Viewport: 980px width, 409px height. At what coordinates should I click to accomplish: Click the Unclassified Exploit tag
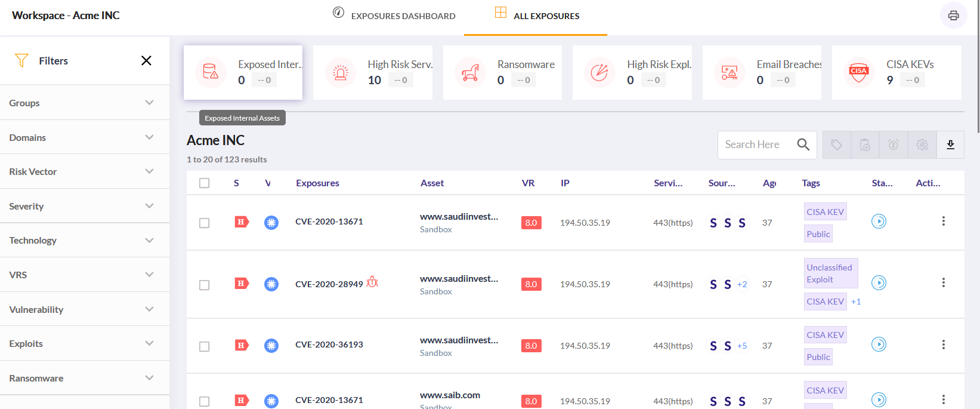coord(831,273)
